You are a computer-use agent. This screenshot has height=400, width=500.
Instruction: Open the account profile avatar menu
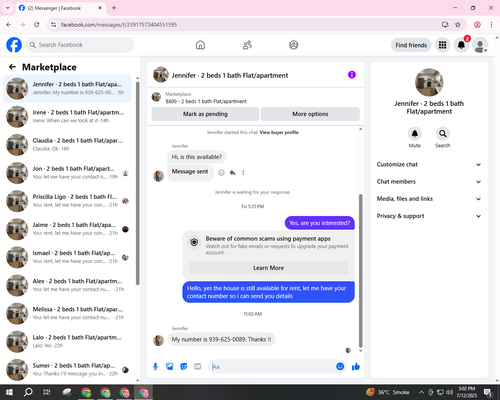pos(480,45)
